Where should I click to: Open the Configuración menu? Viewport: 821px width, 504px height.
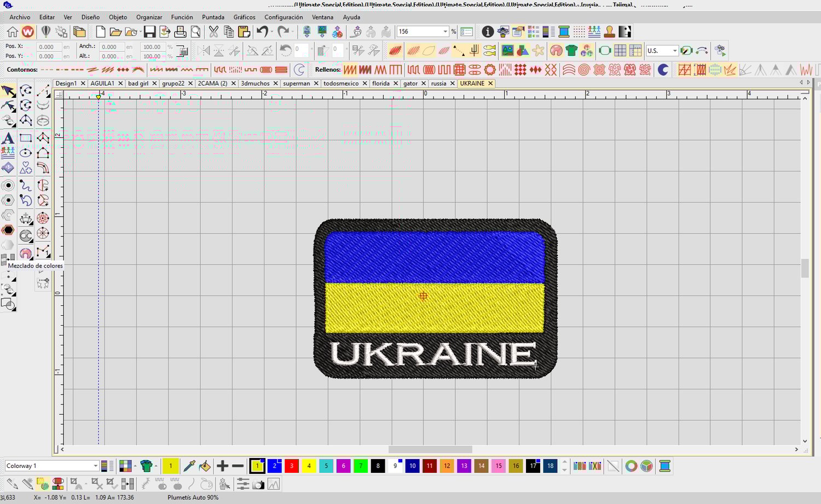[284, 17]
